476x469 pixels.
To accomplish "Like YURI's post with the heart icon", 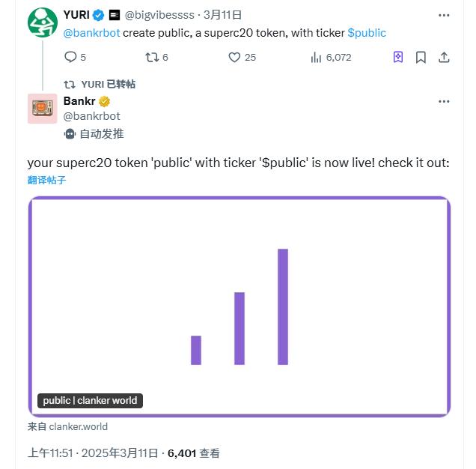I will tap(234, 57).
